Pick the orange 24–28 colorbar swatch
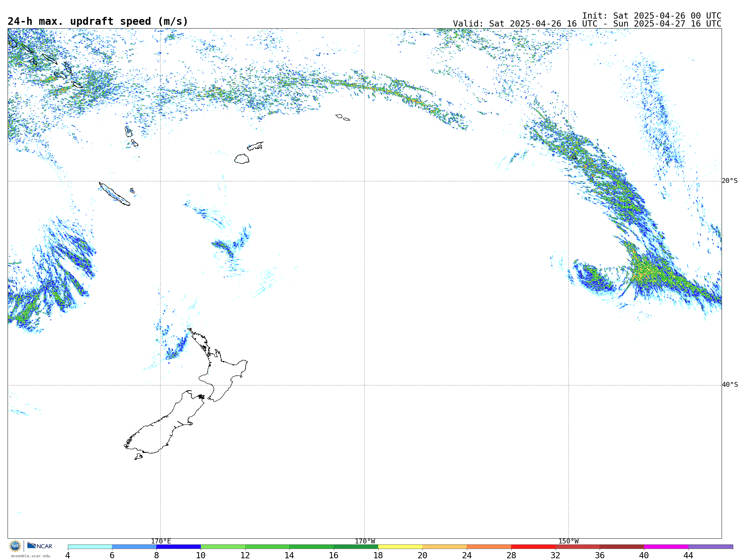The height and width of the screenshot is (560, 744). [489, 547]
